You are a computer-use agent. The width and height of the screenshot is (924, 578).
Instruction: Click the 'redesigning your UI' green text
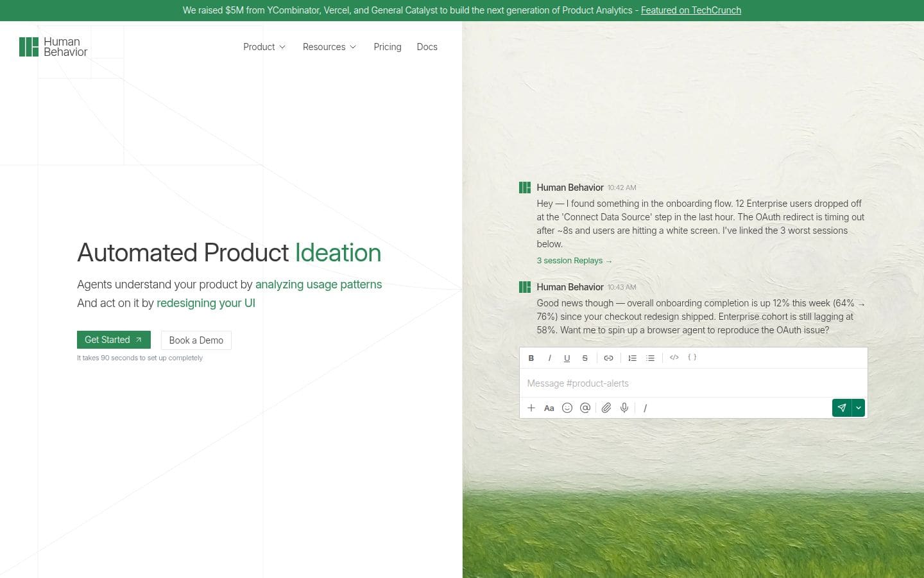(x=206, y=303)
